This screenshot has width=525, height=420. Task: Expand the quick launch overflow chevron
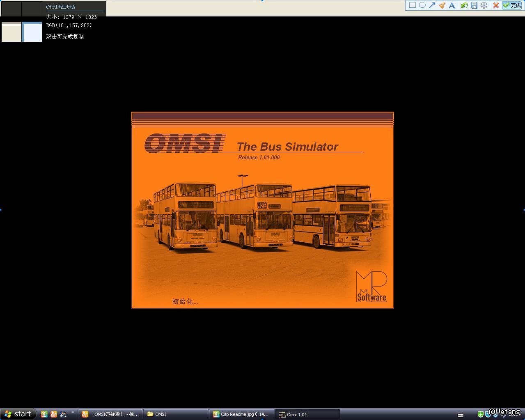click(73, 412)
